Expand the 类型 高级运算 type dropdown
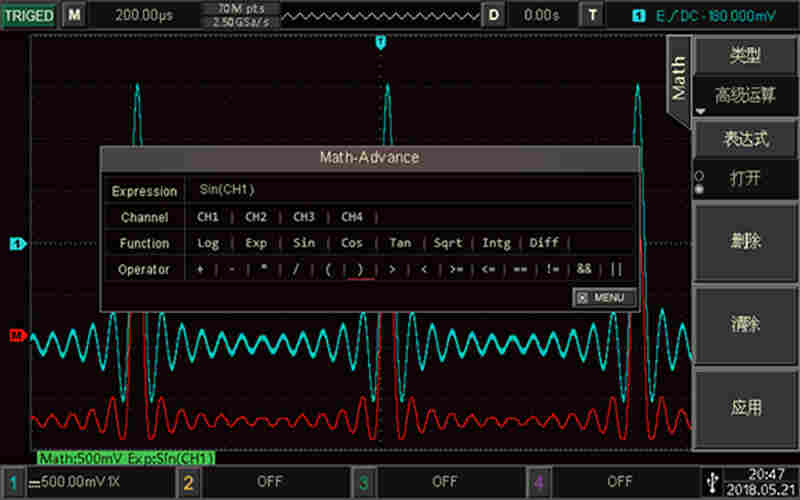The width and height of the screenshot is (800, 500). point(745,95)
